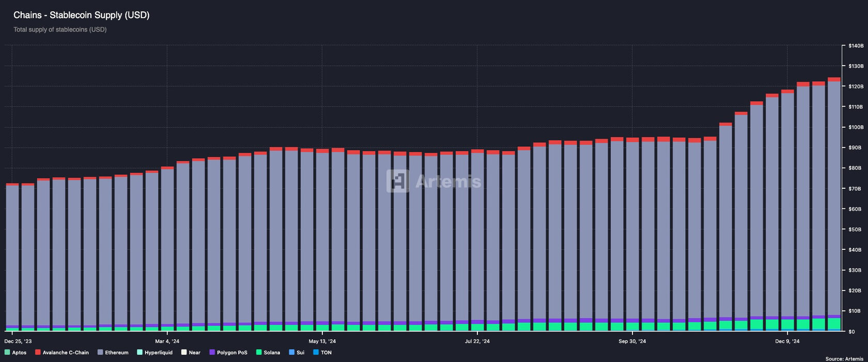This screenshot has width=868, height=362.
Task: Toggle the Sui legend label
Action: 300,353
